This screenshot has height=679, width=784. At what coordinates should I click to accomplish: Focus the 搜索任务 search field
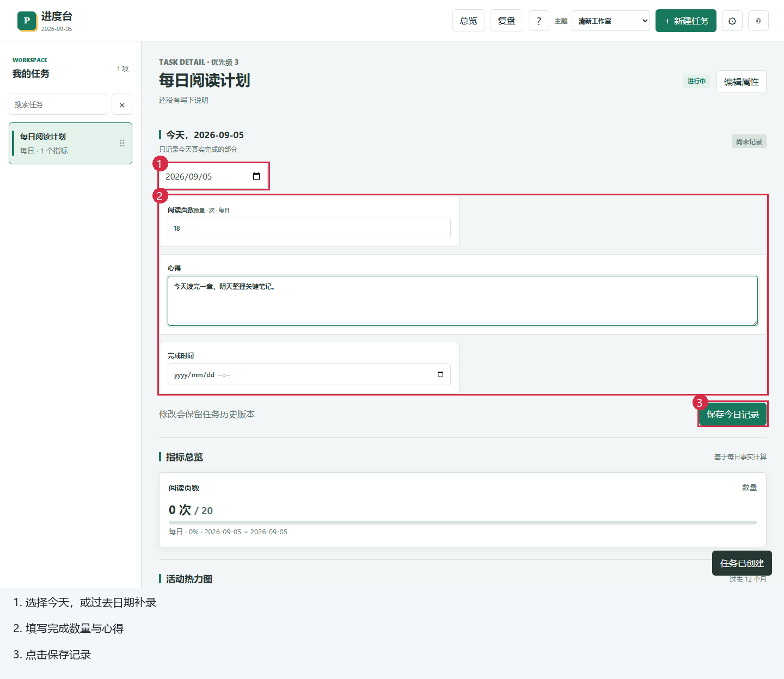(58, 104)
